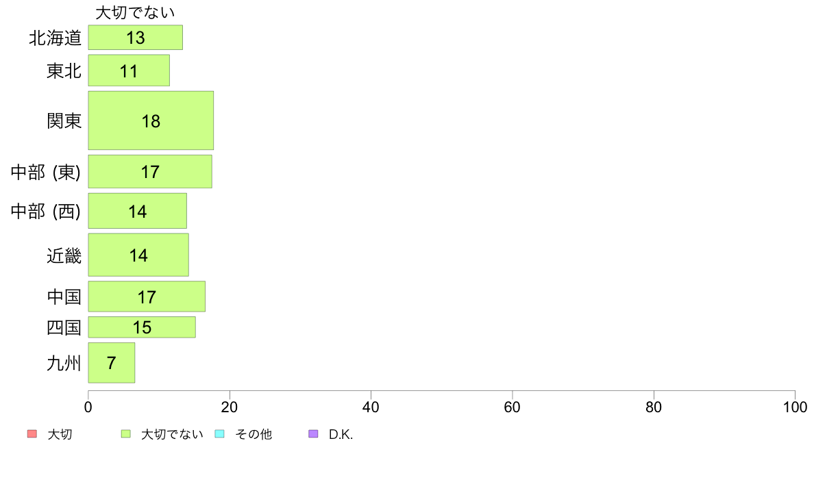
Task: Select the 北海道 bar showing 13
Action: tap(136, 38)
